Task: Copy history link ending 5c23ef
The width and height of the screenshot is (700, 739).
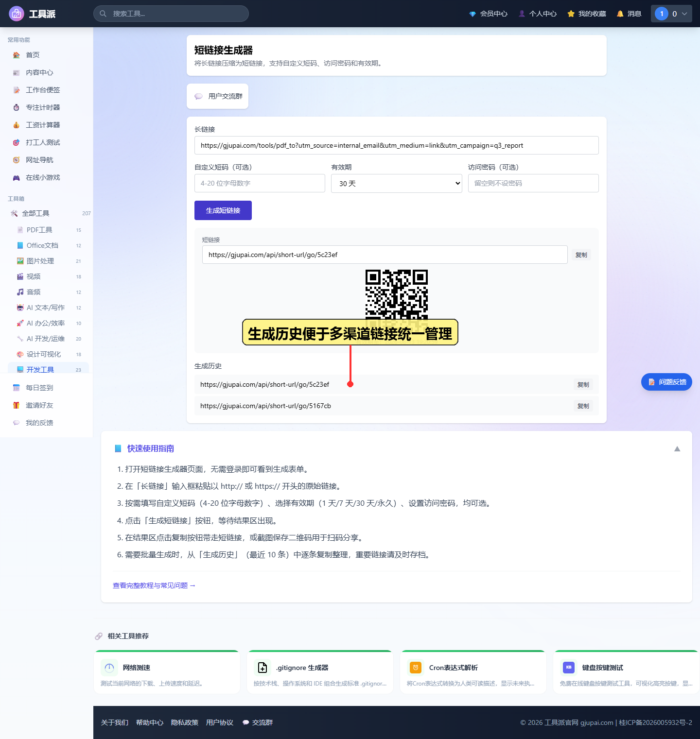Action: (583, 384)
